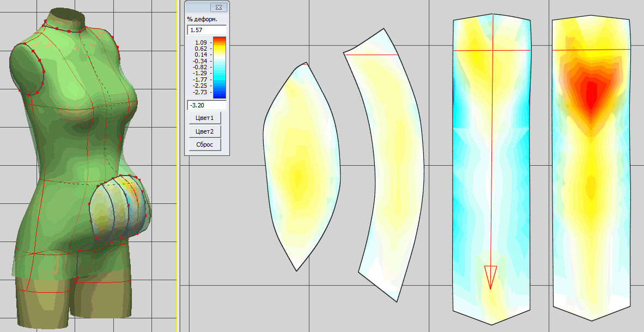Click the mannequin's armhole outlined in red
The height and width of the screenshot is (332, 644).
27,68
